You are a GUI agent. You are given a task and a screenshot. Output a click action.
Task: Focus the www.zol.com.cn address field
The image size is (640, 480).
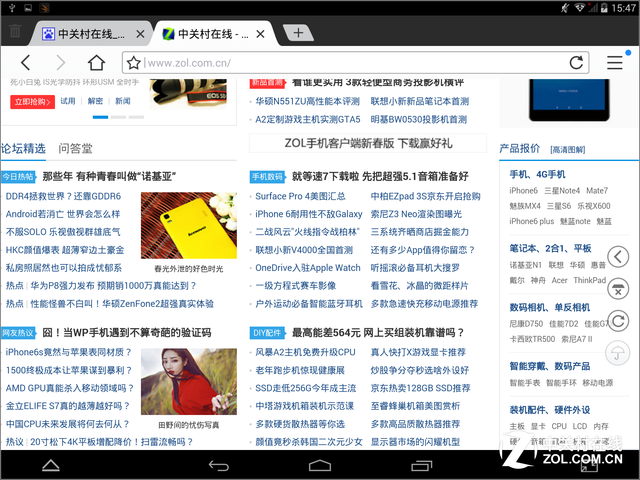[x=355, y=63]
